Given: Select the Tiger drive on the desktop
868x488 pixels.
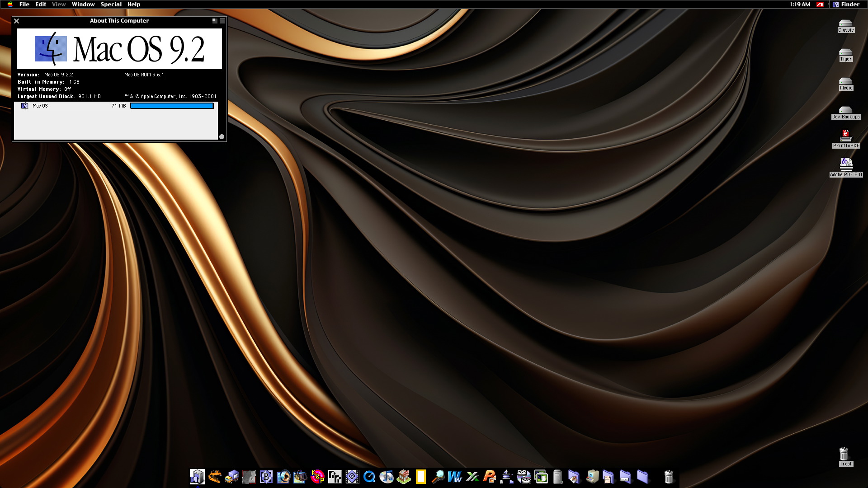Looking at the screenshot, I should coord(845,55).
